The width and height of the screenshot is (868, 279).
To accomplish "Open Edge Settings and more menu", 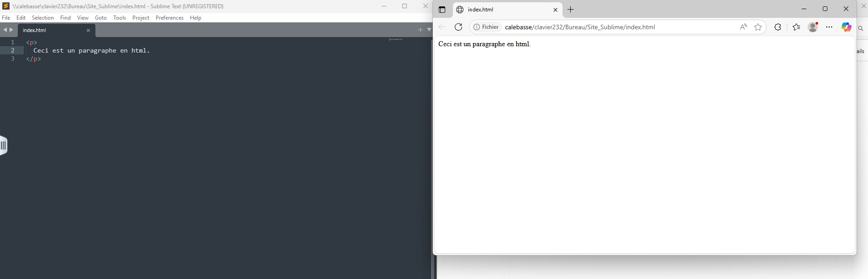I will 829,27.
